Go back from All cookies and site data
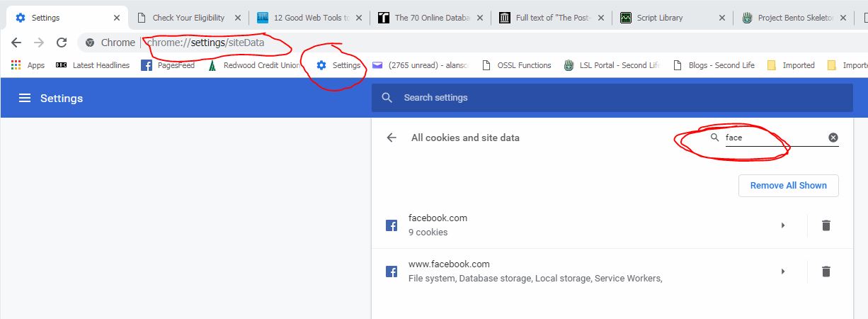 [392, 138]
